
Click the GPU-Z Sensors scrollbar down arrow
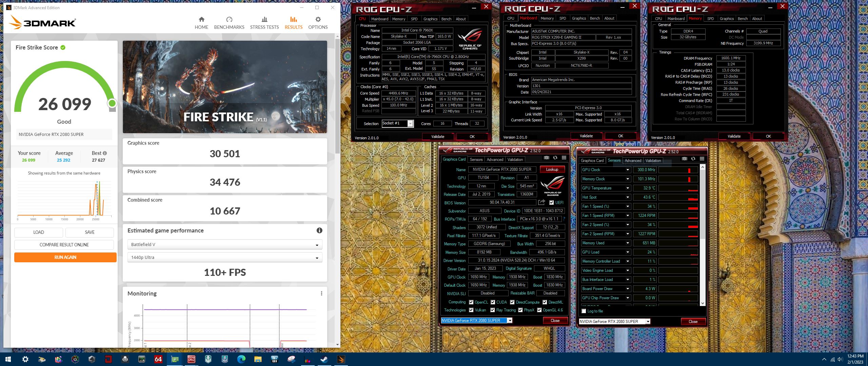click(x=703, y=303)
